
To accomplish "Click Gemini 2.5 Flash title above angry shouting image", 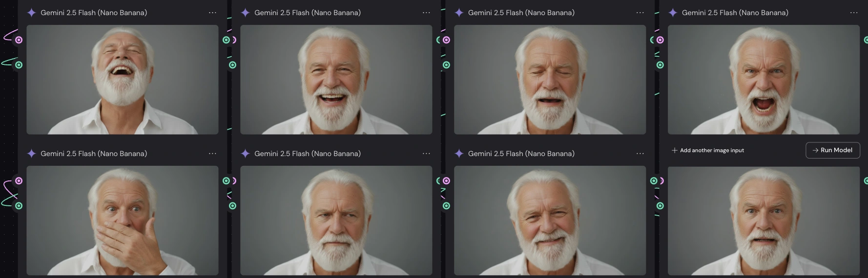I will (735, 13).
